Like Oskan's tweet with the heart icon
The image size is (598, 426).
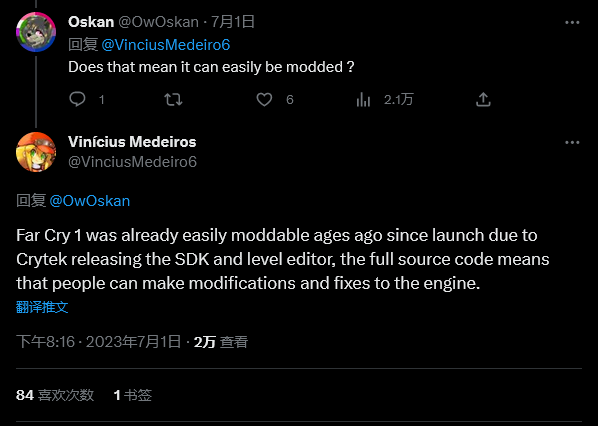[x=264, y=100]
